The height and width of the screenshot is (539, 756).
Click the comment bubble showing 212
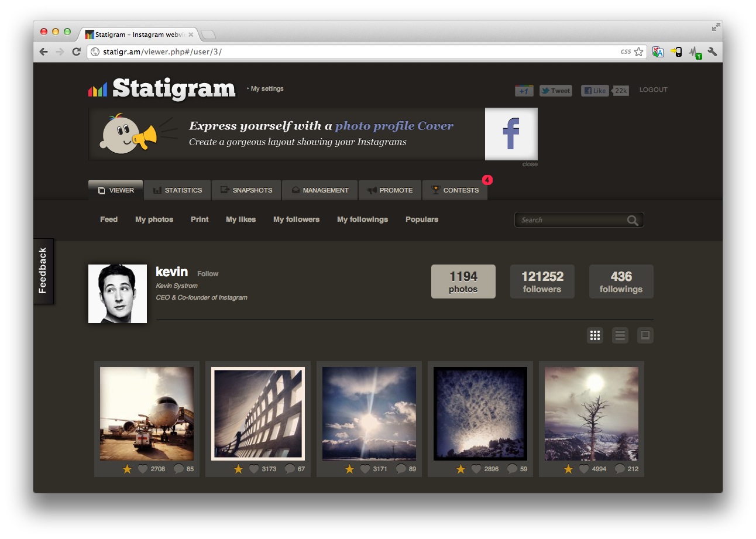click(620, 469)
